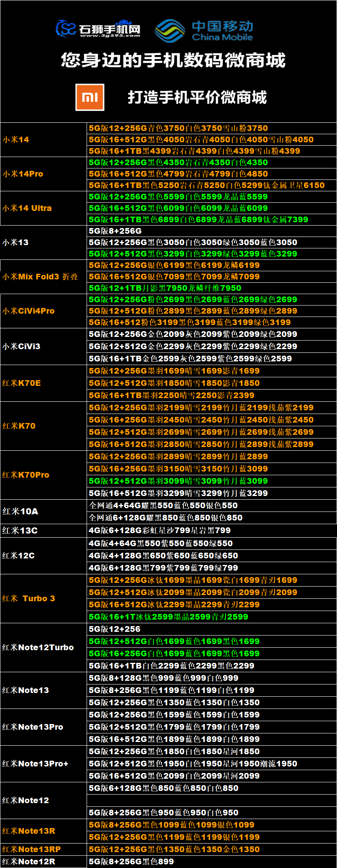Viewport: 337px width, 868px height.
Task: Select the 红米 Turbo 3 model cell
Action: tap(29, 598)
